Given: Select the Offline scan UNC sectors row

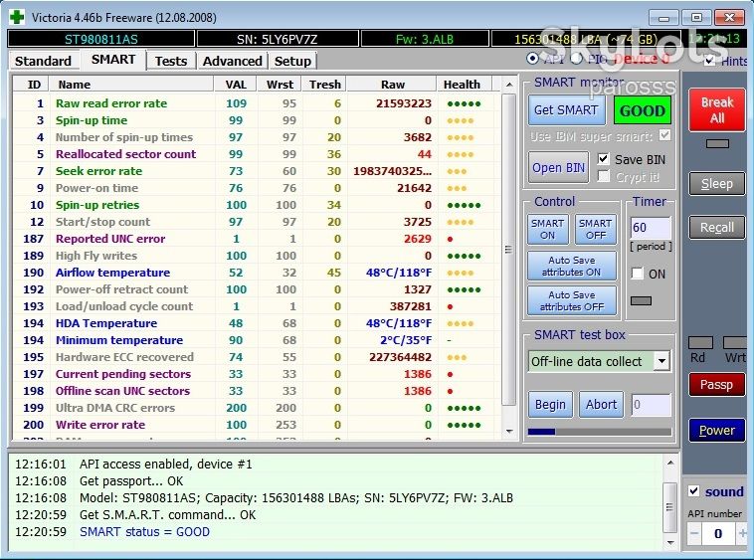Looking at the screenshot, I should pyautogui.click(x=257, y=391).
